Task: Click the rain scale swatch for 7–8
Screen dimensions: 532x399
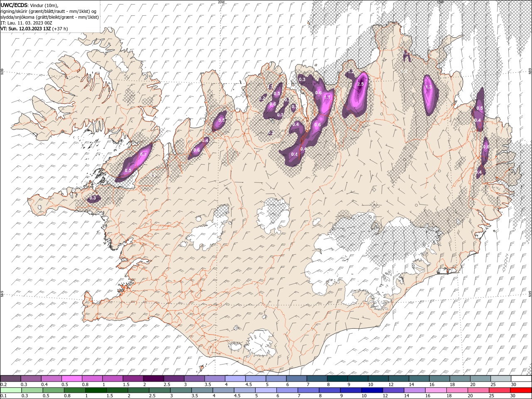Action: point(308,390)
